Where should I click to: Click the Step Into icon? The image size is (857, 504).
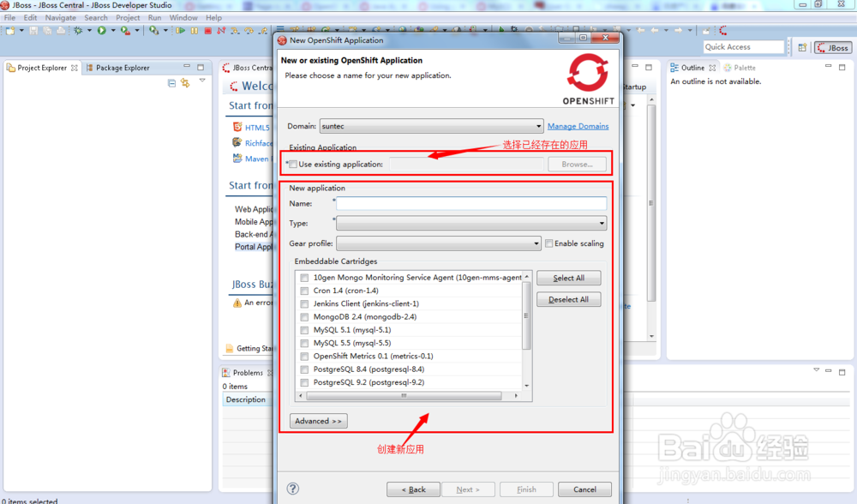235,31
